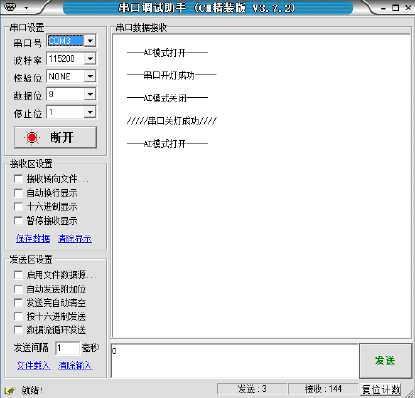
Task: Open the 停止位 stop bits dropdown
Action: [x=90, y=112]
